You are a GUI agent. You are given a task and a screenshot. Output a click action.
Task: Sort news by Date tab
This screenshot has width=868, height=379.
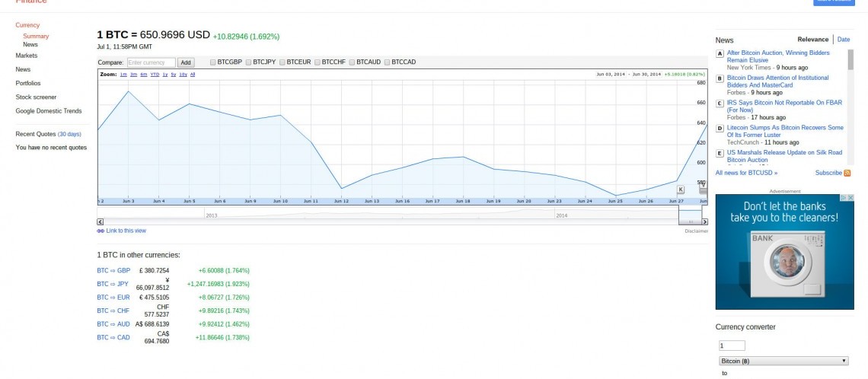[844, 40]
